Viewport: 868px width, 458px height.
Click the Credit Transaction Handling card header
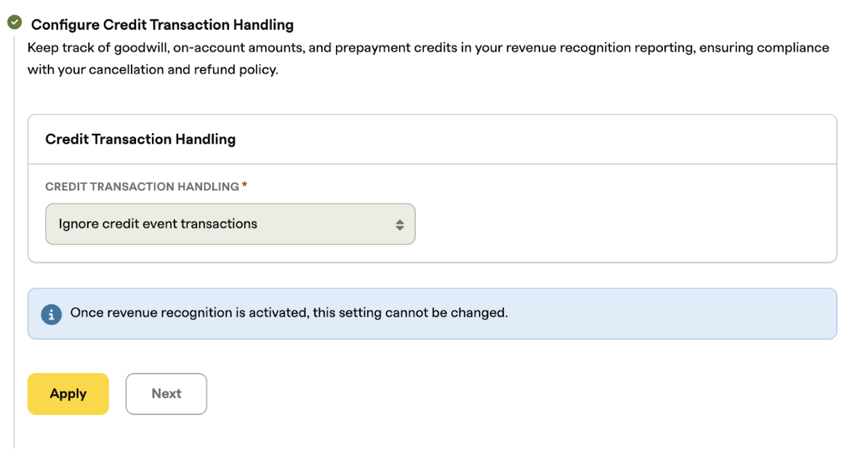pyautogui.click(x=432, y=140)
